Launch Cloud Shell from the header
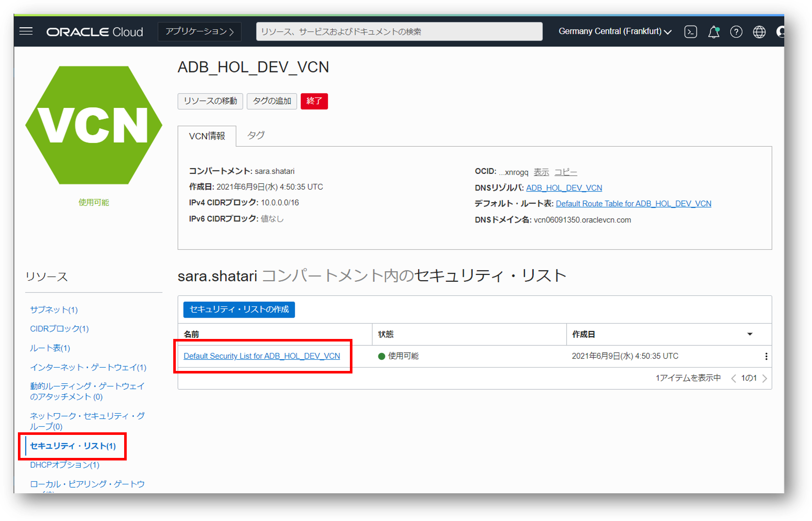The height and width of the screenshot is (521, 812). click(690, 32)
